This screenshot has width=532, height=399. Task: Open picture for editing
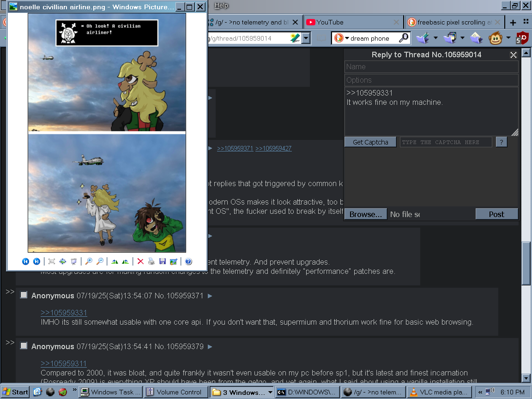173,261
